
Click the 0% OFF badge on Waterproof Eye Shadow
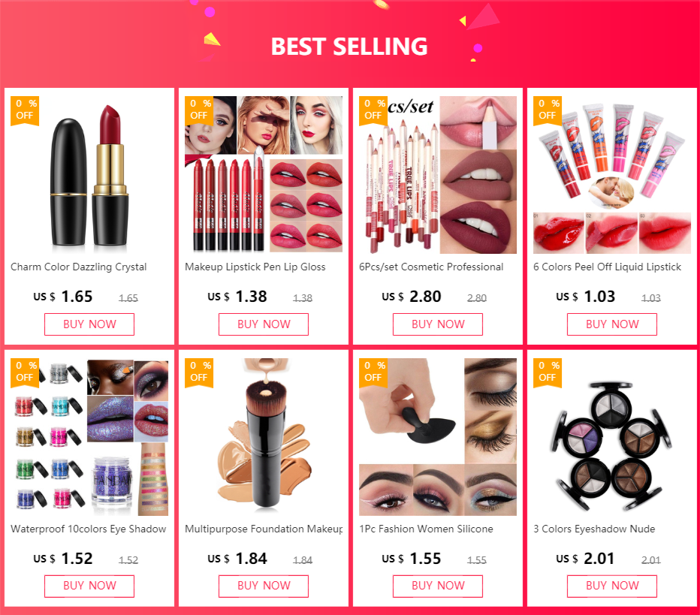click(x=25, y=372)
